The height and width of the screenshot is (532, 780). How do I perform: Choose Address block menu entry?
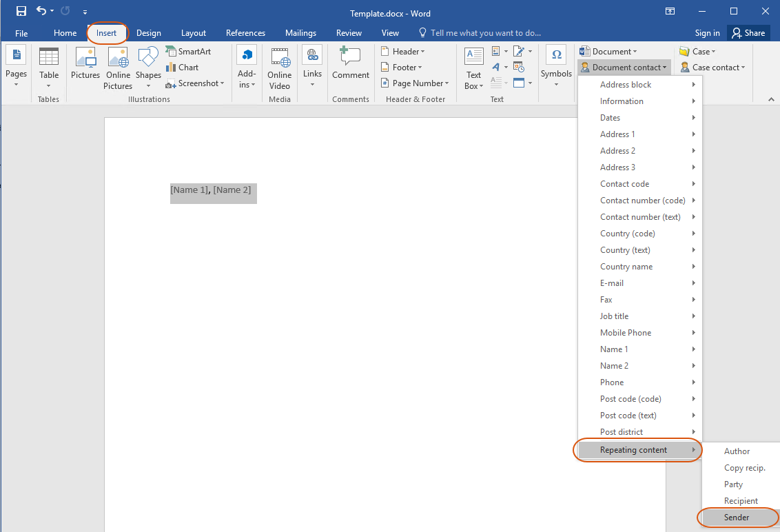(626, 85)
